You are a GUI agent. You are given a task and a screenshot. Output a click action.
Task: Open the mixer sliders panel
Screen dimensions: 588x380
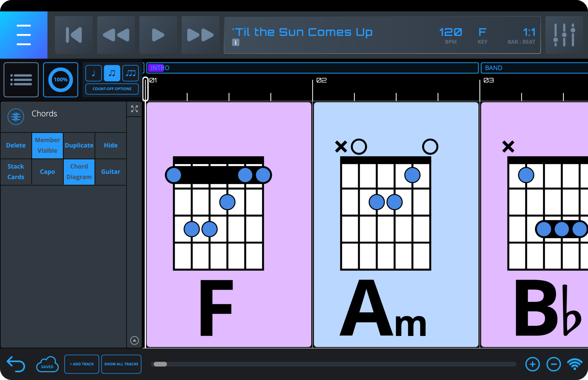564,35
